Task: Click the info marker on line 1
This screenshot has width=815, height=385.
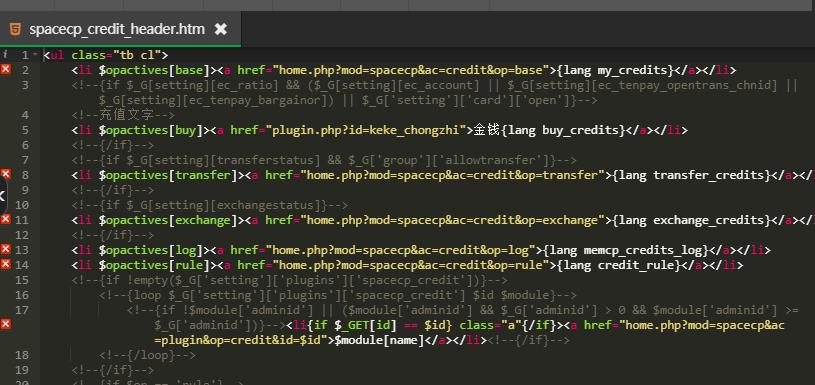Action: [5, 54]
